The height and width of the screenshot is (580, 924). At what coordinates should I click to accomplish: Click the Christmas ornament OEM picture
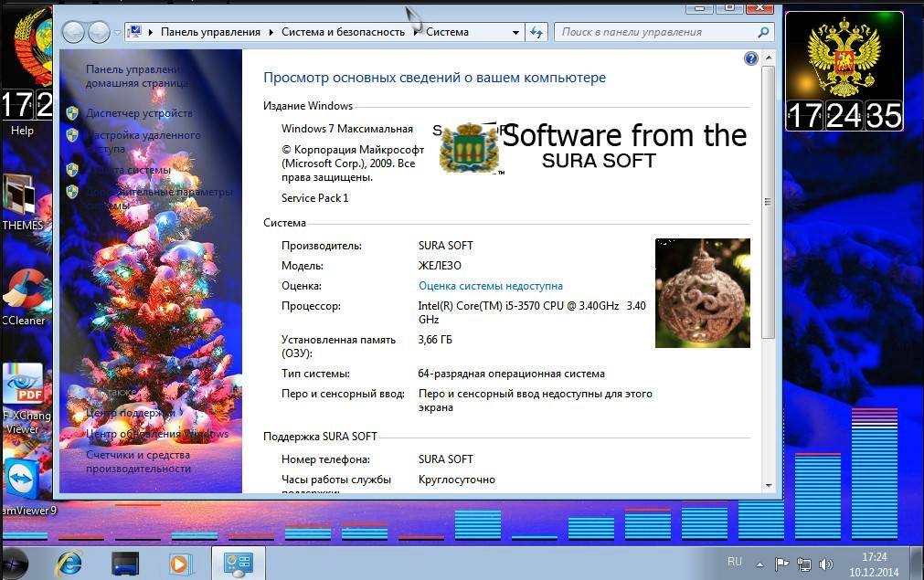click(x=703, y=292)
